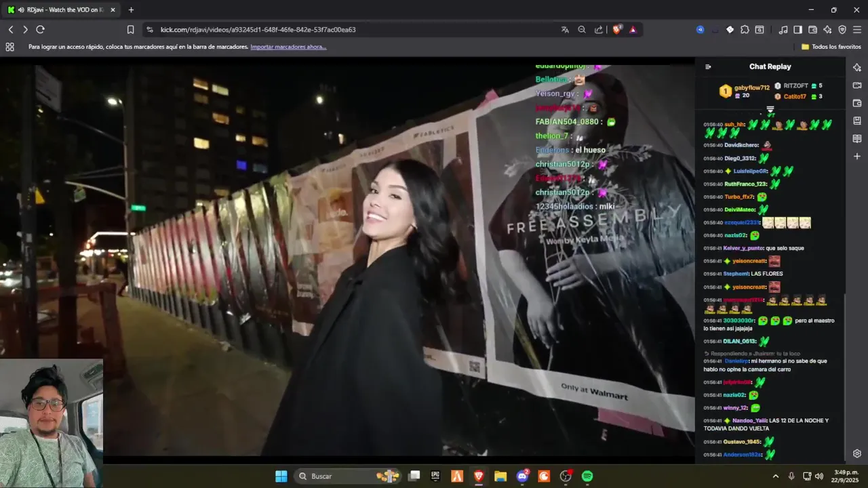Click the kick.com address bar URL
868x488 pixels.
pos(258,29)
